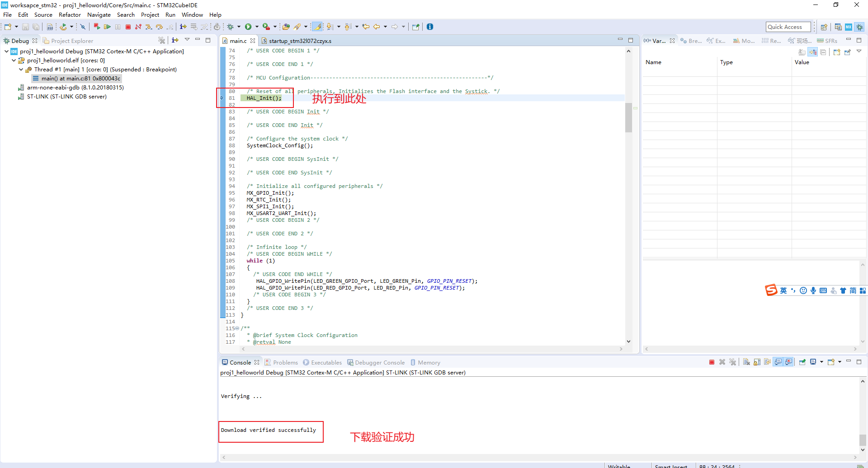Open the Executables tab
Image resolution: width=868 pixels, height=468 pixels.
click(x=322, y=362)
